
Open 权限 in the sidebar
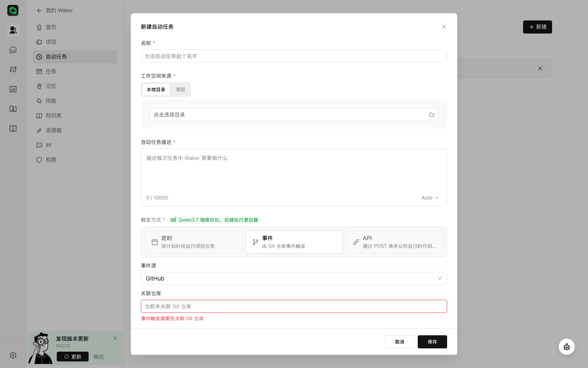pos(75,160)
